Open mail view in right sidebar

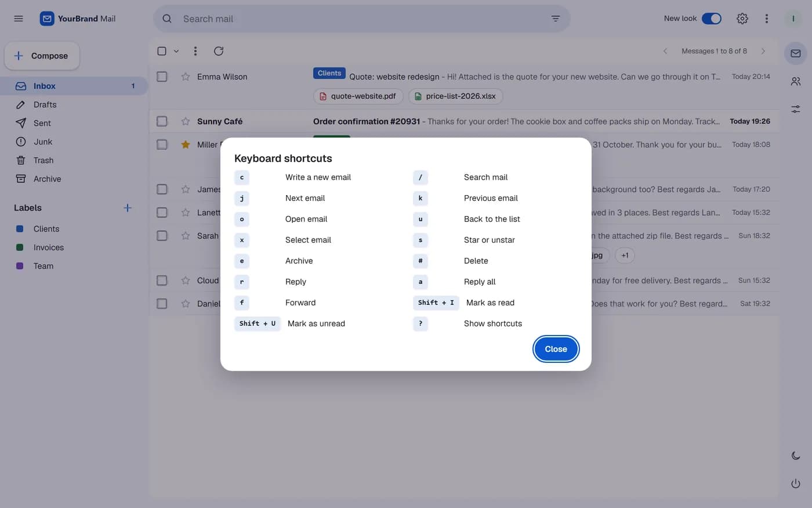(796, 53)
